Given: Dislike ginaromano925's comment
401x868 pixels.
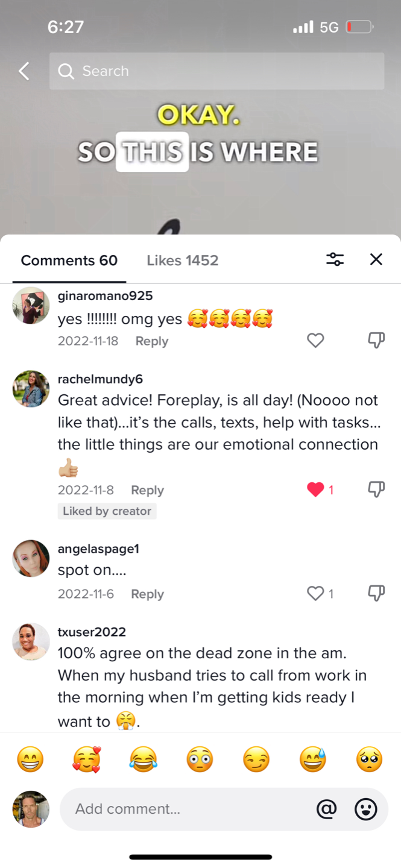Looking at the screenshot, I should coord(376,341).
